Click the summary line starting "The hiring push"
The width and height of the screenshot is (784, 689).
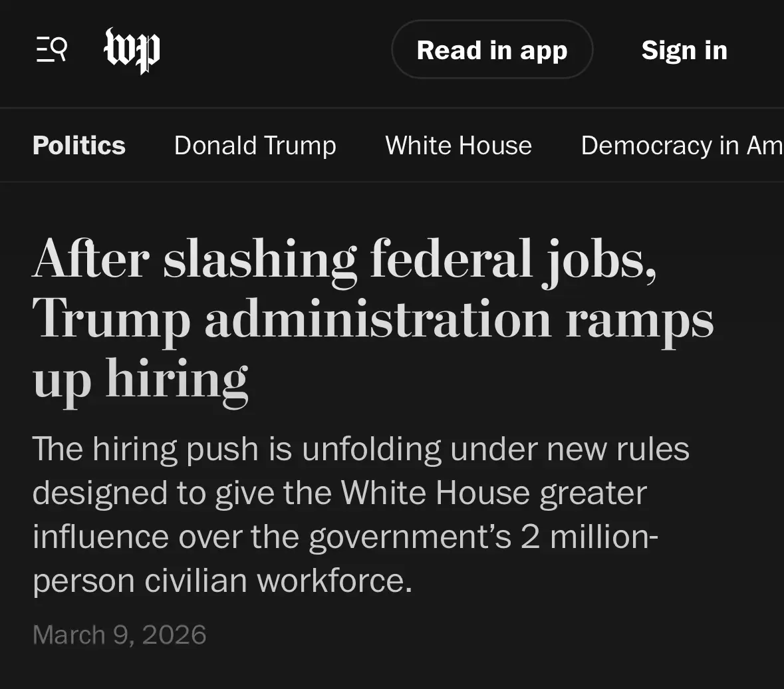pos(360,449)
